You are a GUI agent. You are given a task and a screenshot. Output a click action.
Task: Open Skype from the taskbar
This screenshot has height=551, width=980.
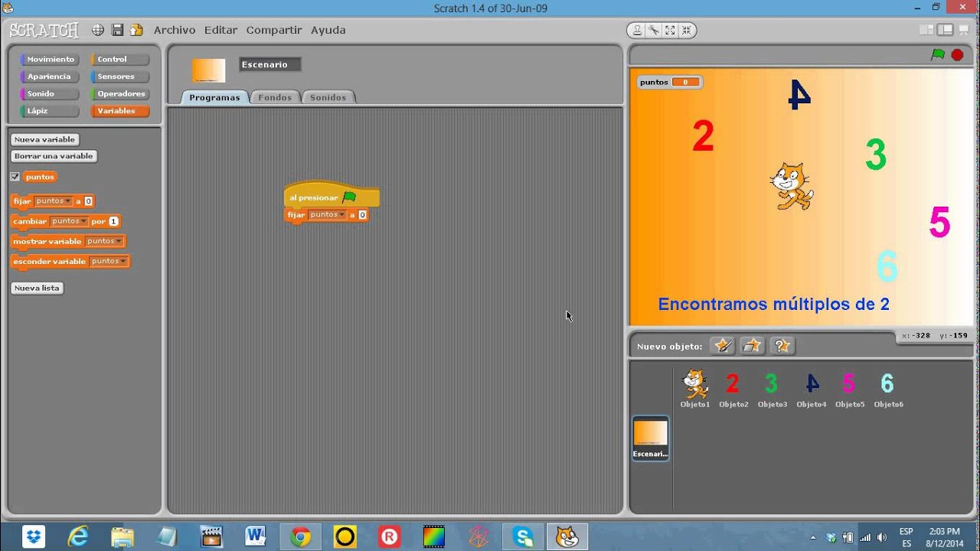pos(523,537)
